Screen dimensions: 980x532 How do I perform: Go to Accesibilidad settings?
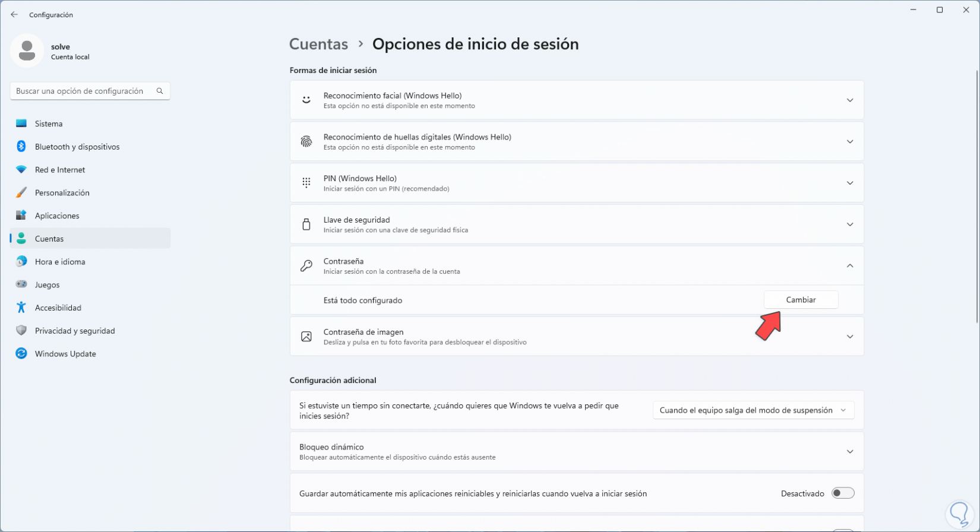coord(90,308)
